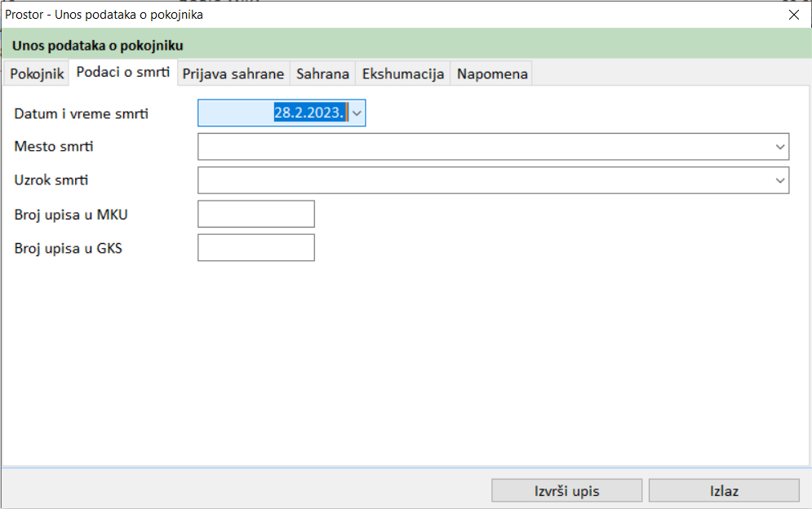The width and height of the screenshot is (812, 509).
Task: Show the Napomena tab
Action: pyautogui.click(x=492, y=74)
